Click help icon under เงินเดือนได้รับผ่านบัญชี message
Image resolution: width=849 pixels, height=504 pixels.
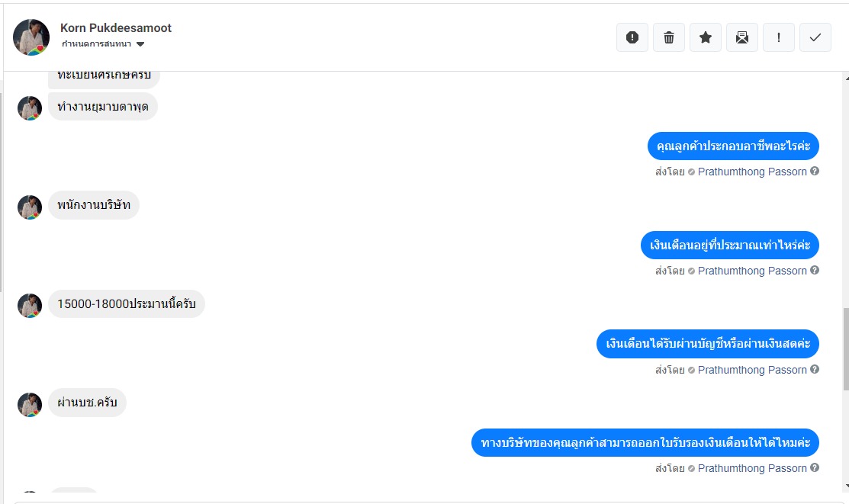pyautogui.click(x=815, y=369)
